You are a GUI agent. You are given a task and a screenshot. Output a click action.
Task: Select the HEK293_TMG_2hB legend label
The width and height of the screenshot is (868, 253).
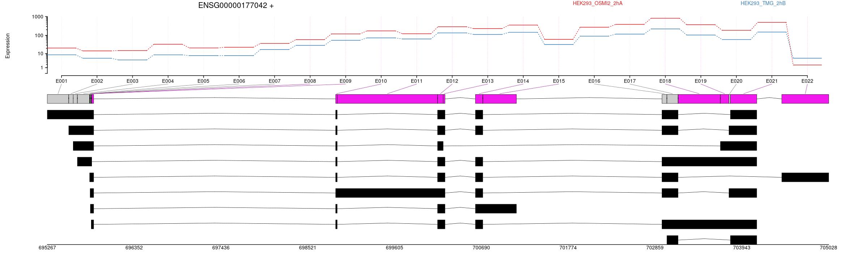click(x=763, y=3)
